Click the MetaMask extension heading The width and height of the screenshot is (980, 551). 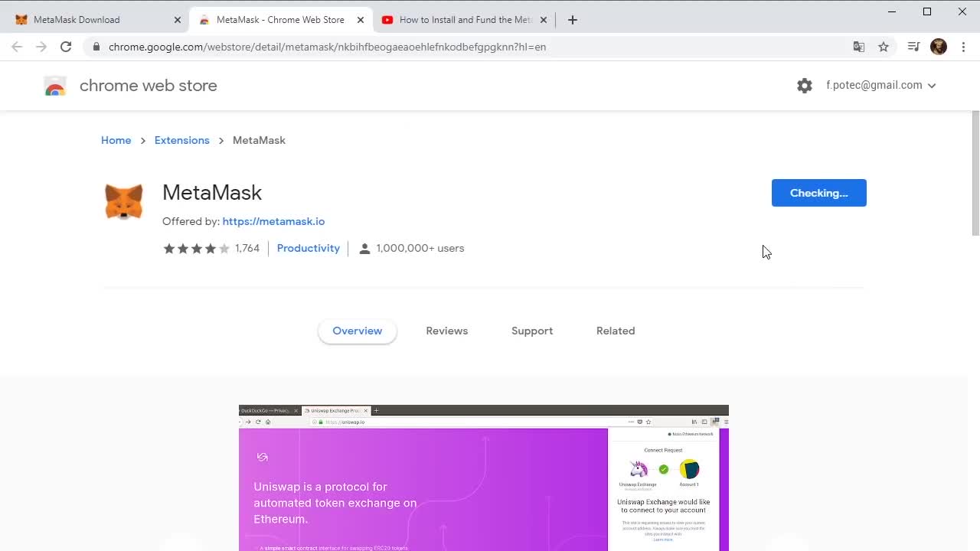coord(212,193)
